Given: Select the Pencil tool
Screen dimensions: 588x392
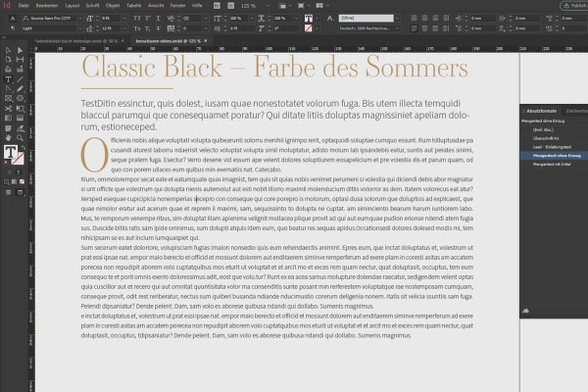Looking at the screenshot, I should 20,89.
